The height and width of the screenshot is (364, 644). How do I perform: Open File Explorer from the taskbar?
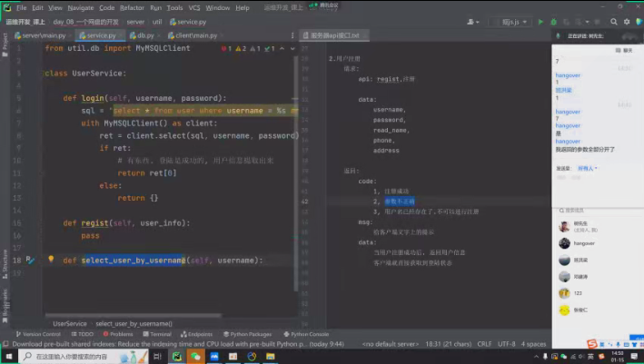pyautogui.click(x=270, y=356)
